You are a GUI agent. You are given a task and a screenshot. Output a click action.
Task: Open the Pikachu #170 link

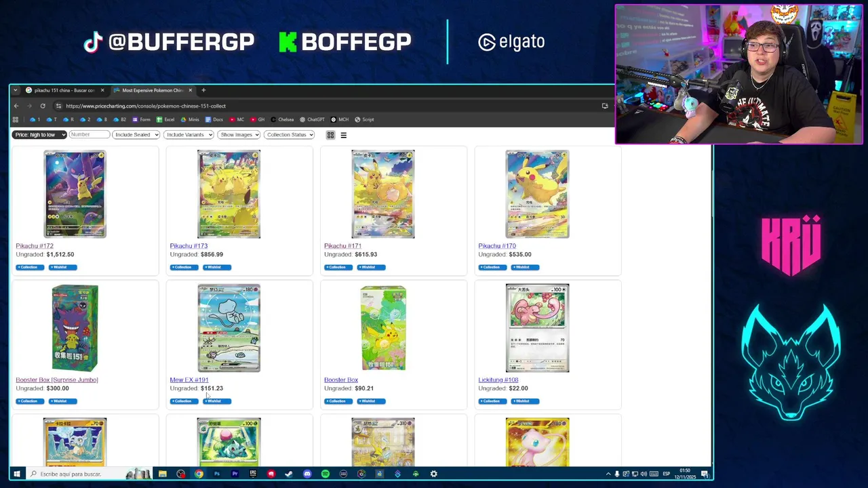coord(497,246)
